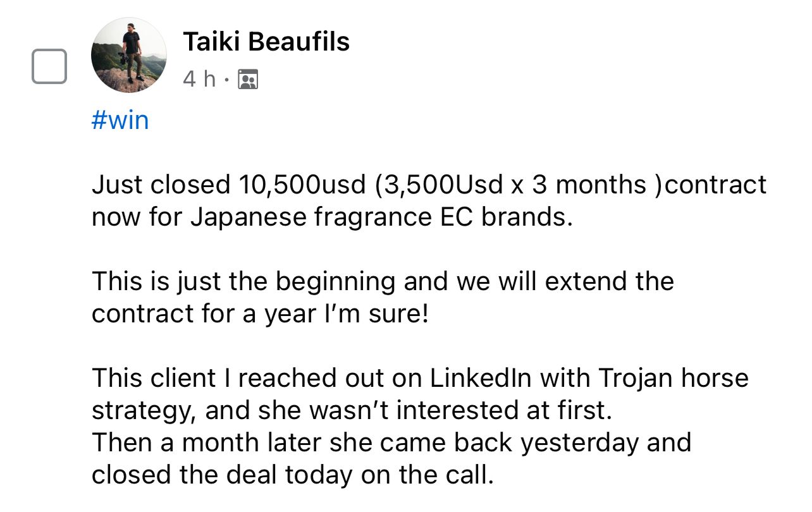Open Taiki Beaufils' profile picture
Image resolution: width=812 pixels, height=512 pixels.
click(129, 56)
